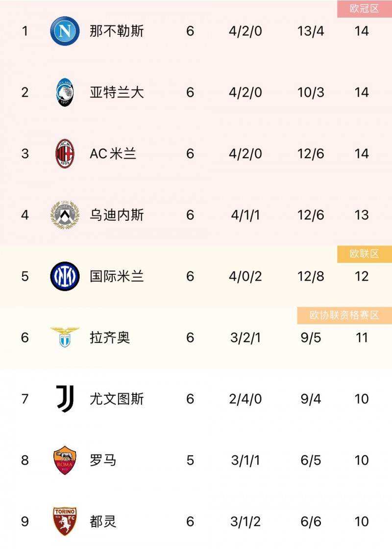Click the team name 尤文图斯
392x549 pixels.
click(117, 399)
